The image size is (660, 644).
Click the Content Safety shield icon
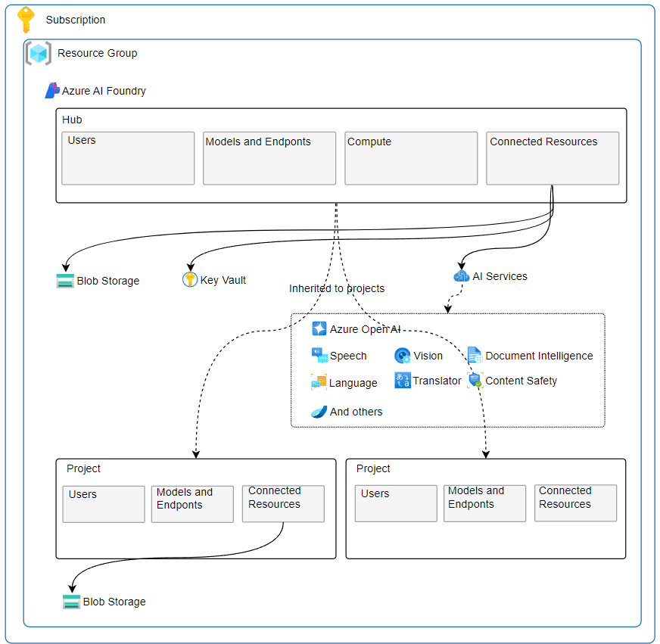coord(475,380)
